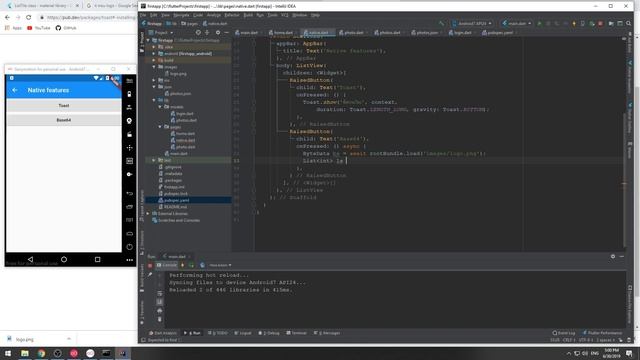
Task: Open the Project view selector dropdown
Action: pyautogui.click(x=161, y=32)
